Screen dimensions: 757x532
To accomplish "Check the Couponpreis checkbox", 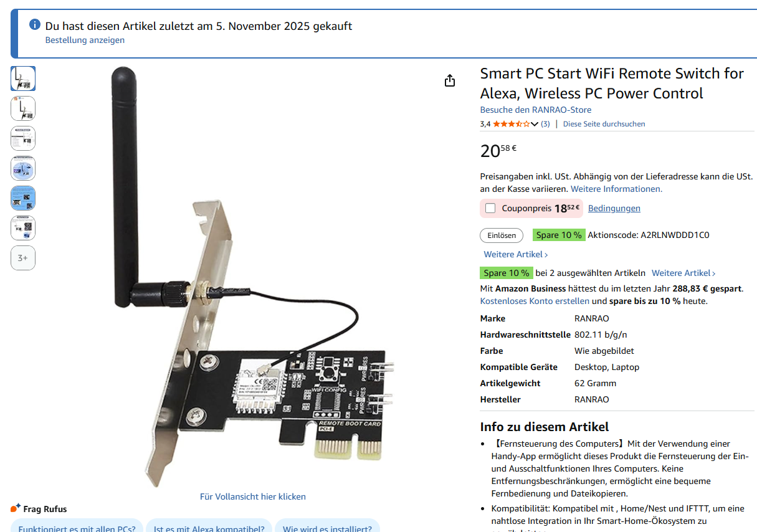I will [490, 208].
